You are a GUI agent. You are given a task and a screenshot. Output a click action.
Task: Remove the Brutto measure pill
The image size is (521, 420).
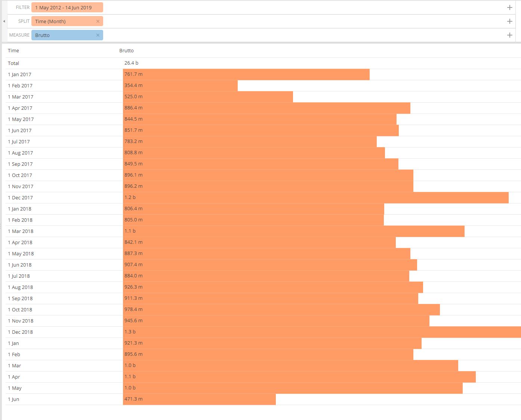(98, 35)
